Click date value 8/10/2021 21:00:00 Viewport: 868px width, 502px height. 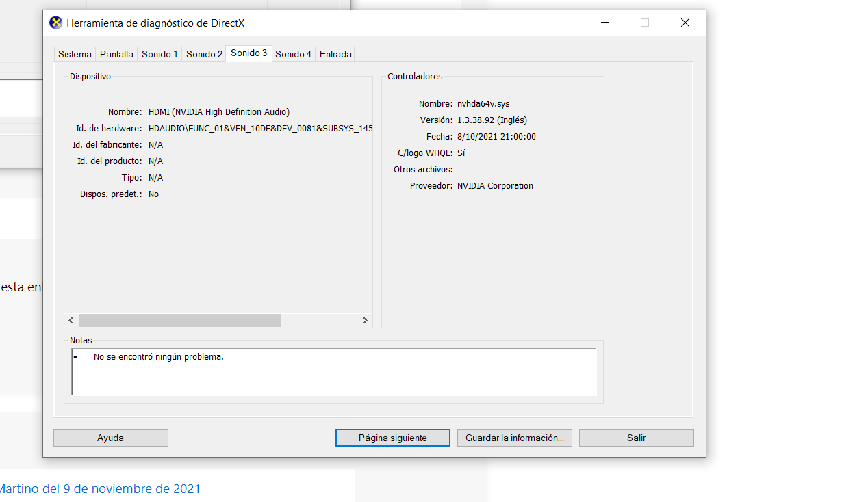tap(496, 136)
